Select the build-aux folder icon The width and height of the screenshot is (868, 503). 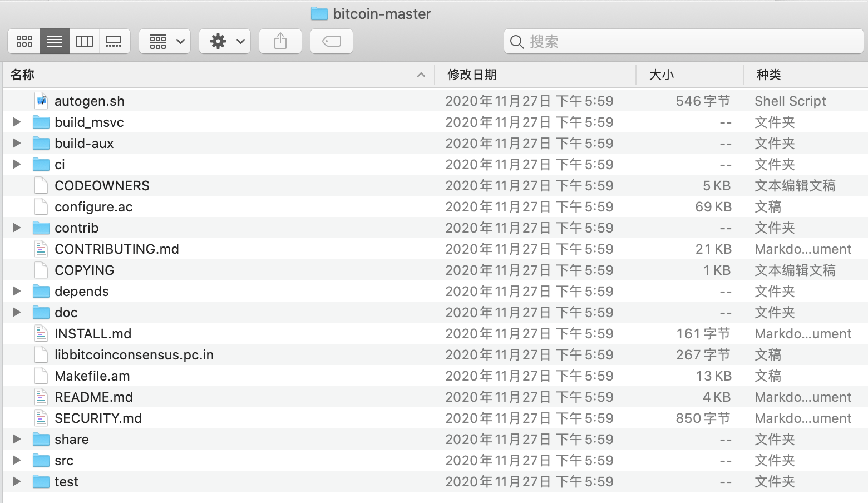41,143
